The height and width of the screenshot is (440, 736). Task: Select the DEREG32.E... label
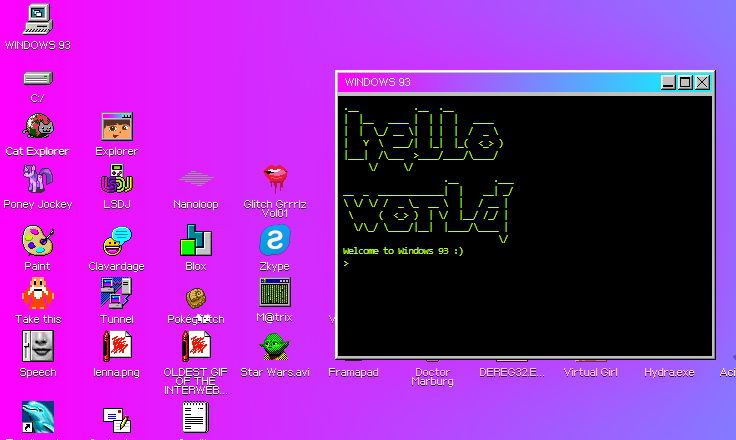pyautogui.click(x=512, y=372)
